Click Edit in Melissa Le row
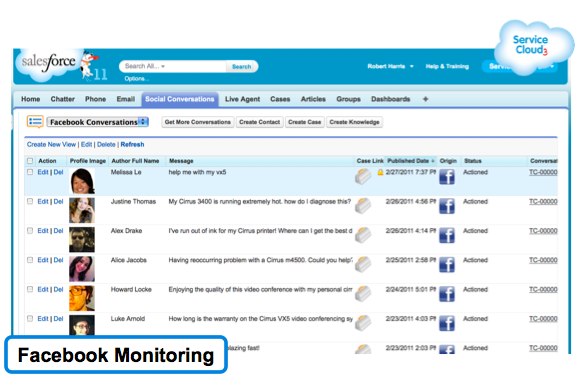The width and height of the screenshot is (578, 392). tap(43, 172)
